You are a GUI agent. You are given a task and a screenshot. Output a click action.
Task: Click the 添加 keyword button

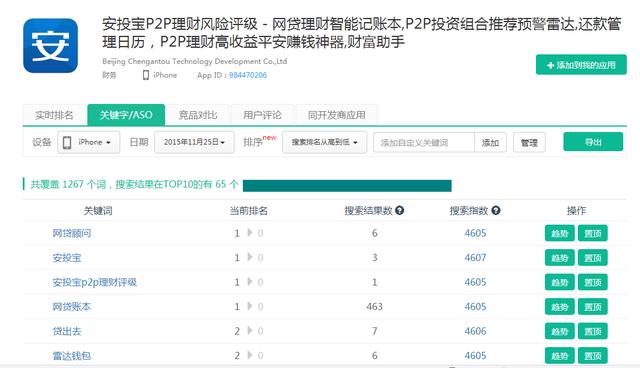(x=490, y=143)
